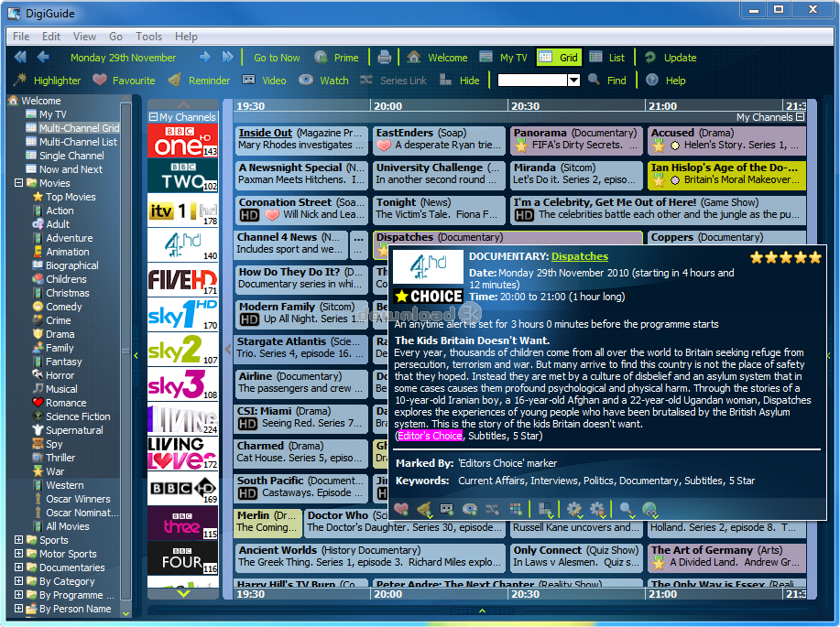Mark as Favourite from toolbar
Image resolution: width=840 pixels, height=627 pixels.
pos(124,81)
